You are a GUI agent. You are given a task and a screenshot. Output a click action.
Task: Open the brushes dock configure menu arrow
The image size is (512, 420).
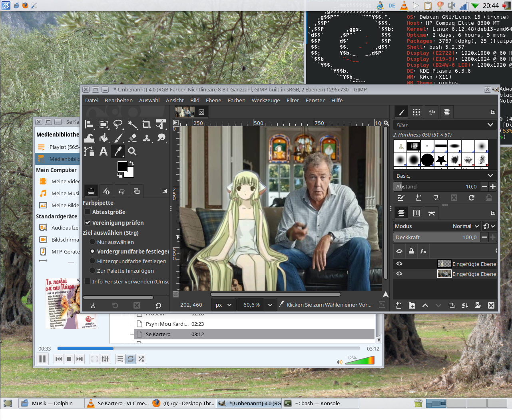(x=493, y=112)
